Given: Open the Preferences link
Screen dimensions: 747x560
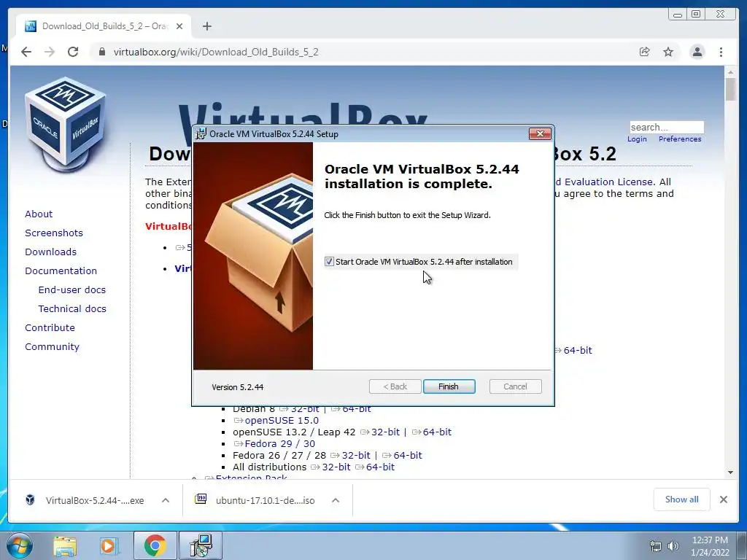Looking at the screenshot, I should click(680, 139).
